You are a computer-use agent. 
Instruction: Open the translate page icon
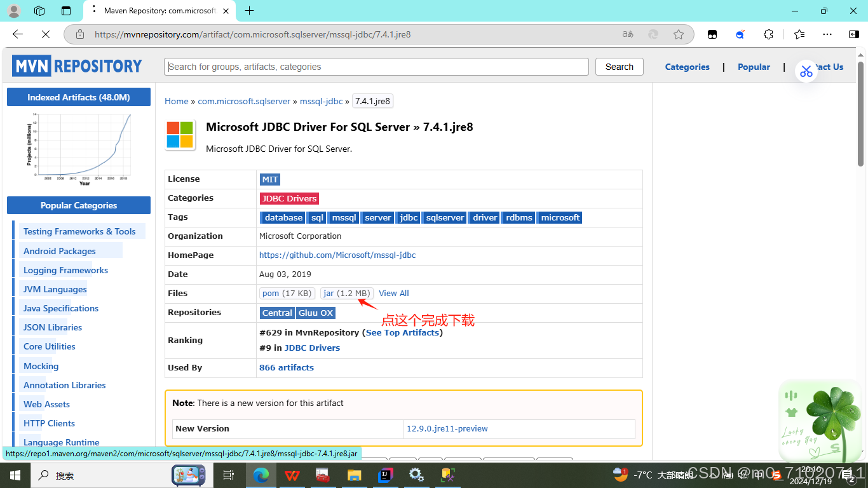point(628,34)
